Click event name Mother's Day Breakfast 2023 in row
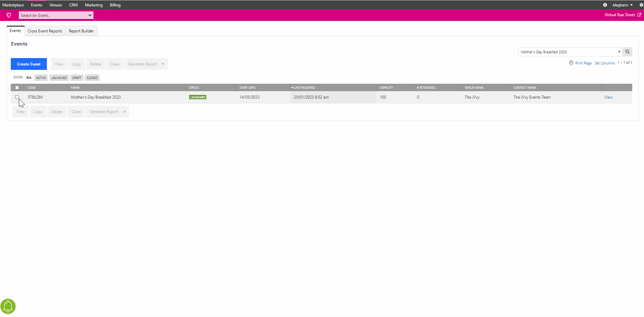The width and height of the screenshot is (644, 317). (x=96, y=97)
